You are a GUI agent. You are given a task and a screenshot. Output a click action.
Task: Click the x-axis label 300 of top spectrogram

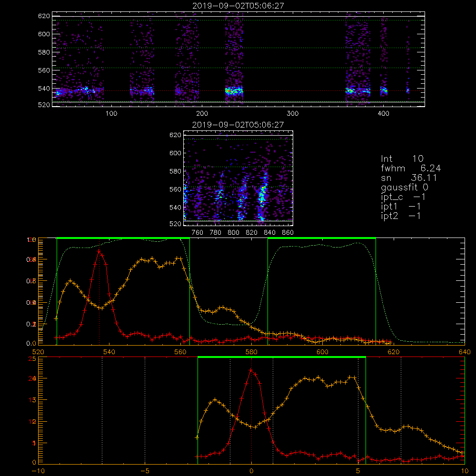(x=293, y=114)
